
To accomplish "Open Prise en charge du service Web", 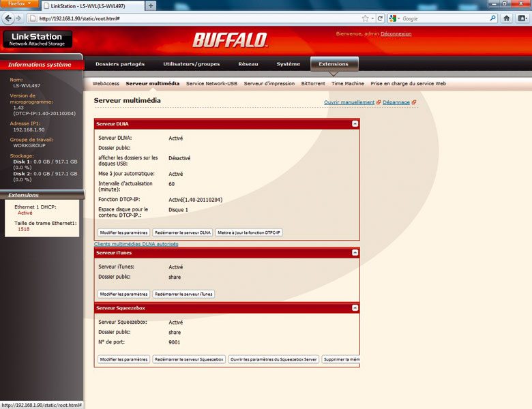I will pos(408,83).
